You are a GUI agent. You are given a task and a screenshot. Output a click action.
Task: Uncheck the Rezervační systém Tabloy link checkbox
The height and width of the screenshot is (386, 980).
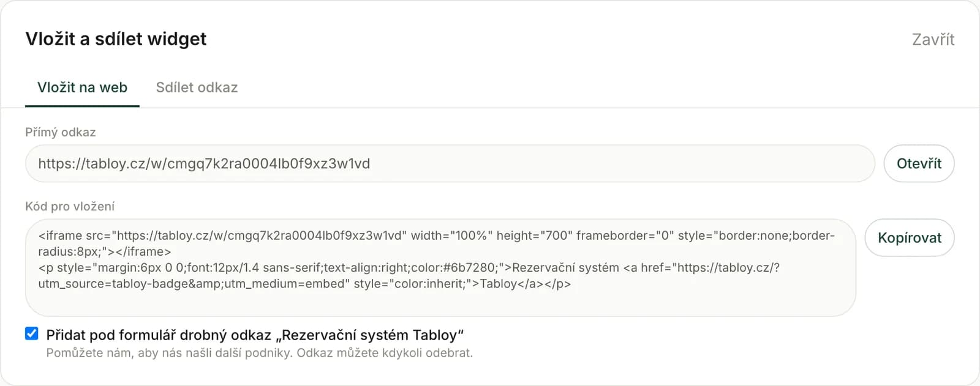32,333
